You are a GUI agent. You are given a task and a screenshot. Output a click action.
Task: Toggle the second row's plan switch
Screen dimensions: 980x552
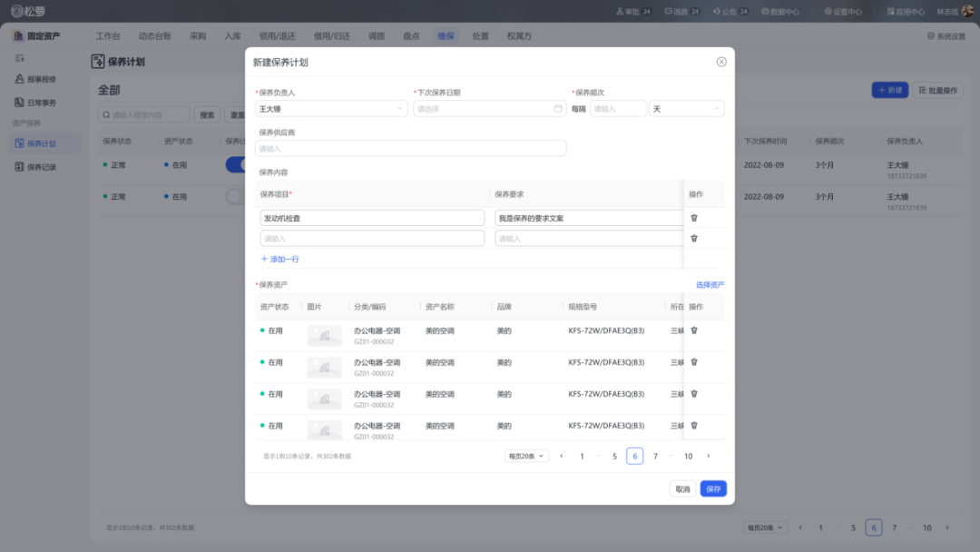[236, 196]
